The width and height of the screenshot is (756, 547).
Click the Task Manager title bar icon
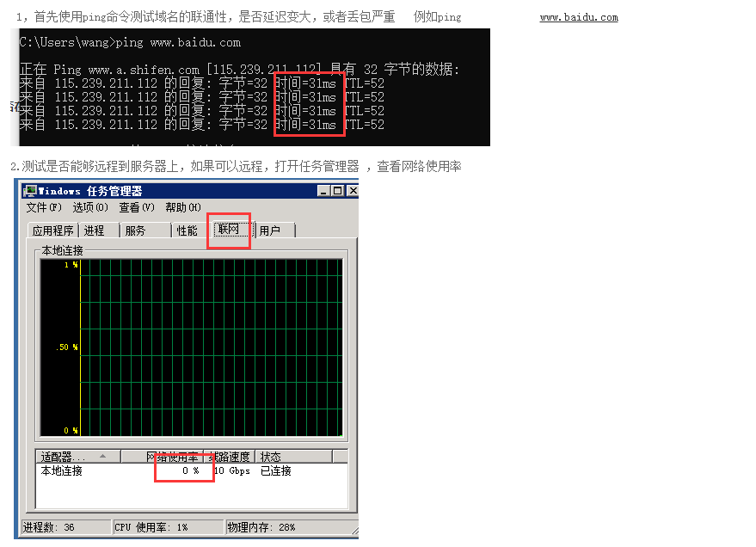pyautogui.click(x=30, y=191)
